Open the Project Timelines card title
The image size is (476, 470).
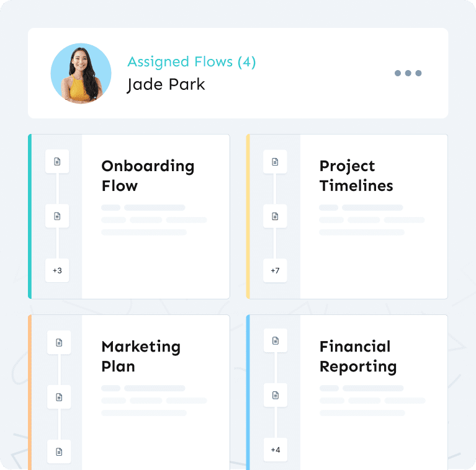(356, 175)
